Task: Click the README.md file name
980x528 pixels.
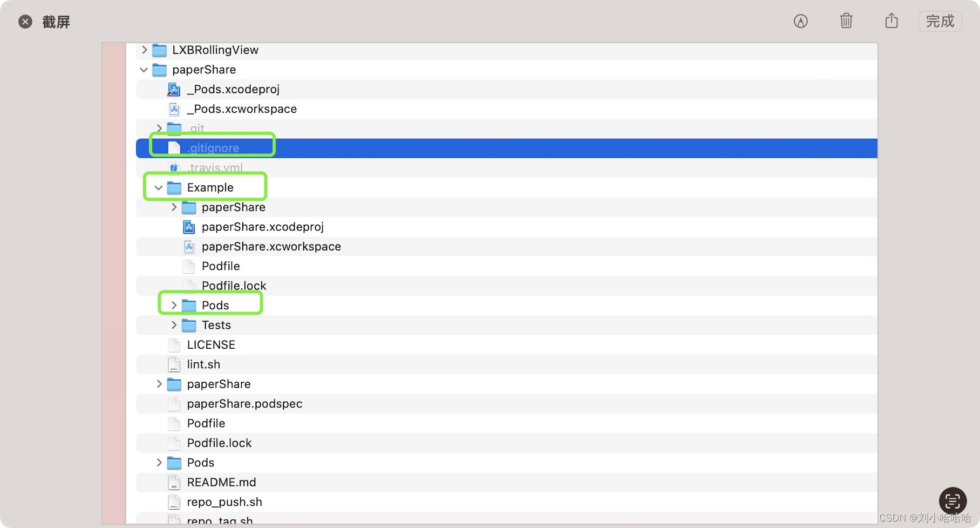Action: [x=221, y=483]
